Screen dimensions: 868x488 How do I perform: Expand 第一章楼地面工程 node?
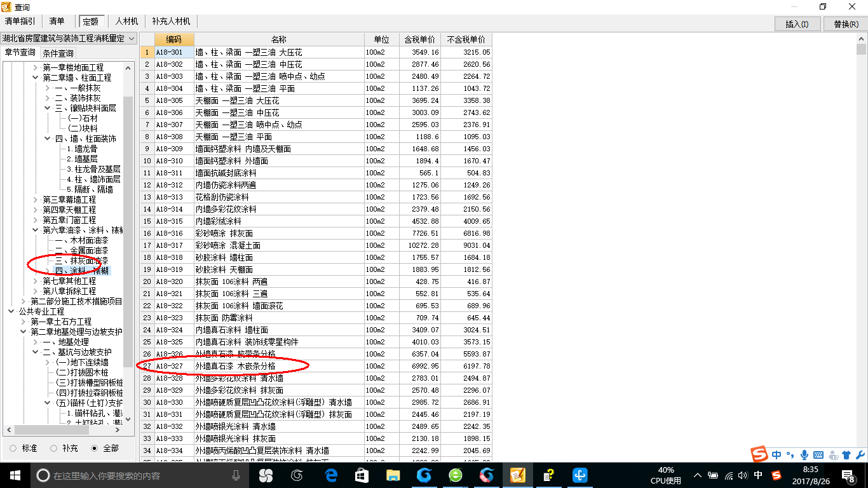pos(36,67)
